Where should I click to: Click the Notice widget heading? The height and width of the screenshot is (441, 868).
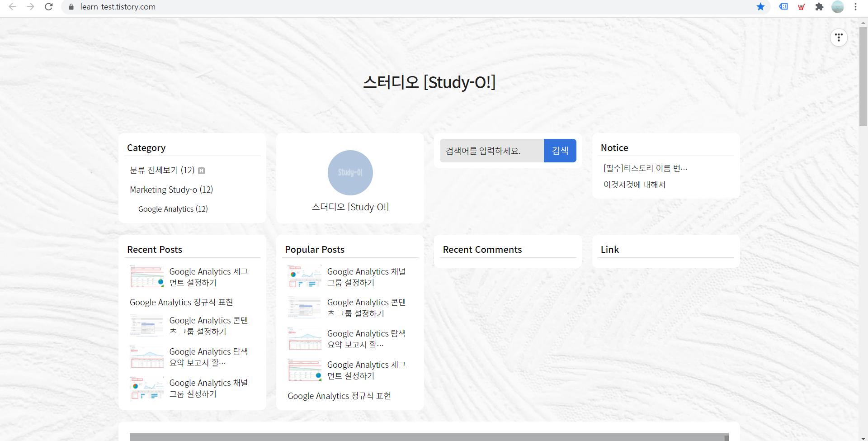pyautogui.click(x=614, y=148)
